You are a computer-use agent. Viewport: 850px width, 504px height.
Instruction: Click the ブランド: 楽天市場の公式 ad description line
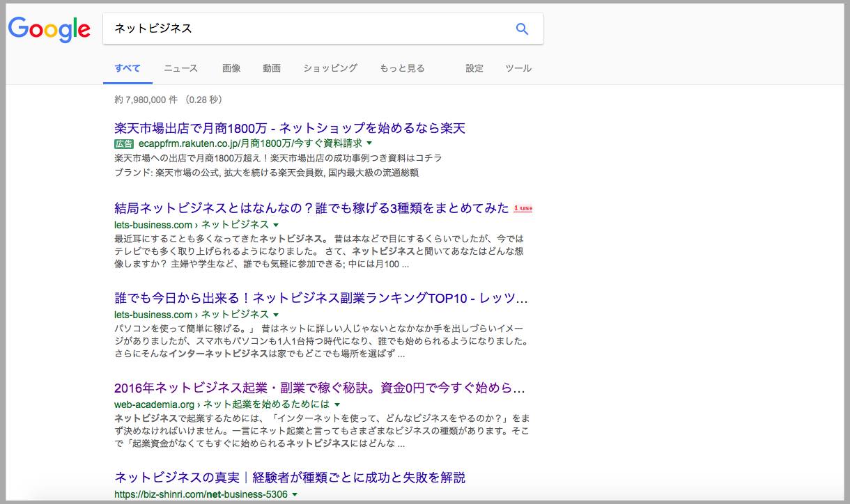(x=266, y=172)
